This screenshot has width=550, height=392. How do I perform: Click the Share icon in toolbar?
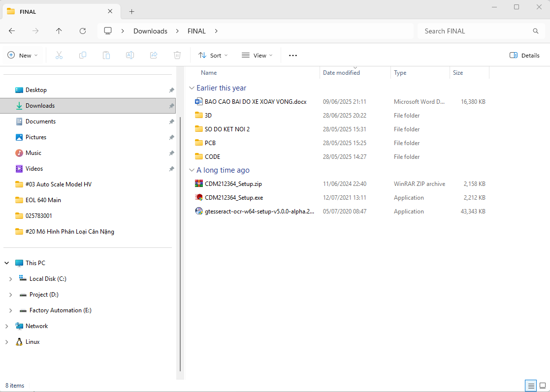[x=154, y=56]
